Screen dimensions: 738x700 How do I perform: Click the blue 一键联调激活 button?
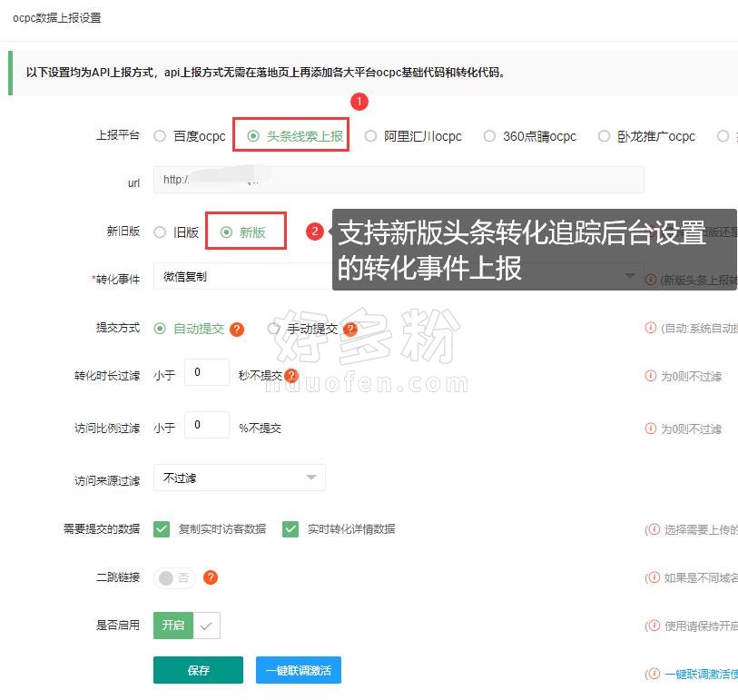299,670
